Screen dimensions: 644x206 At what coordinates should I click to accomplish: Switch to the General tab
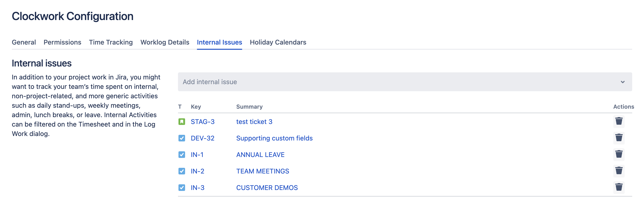pyautogui.click(x=24, y=42)
